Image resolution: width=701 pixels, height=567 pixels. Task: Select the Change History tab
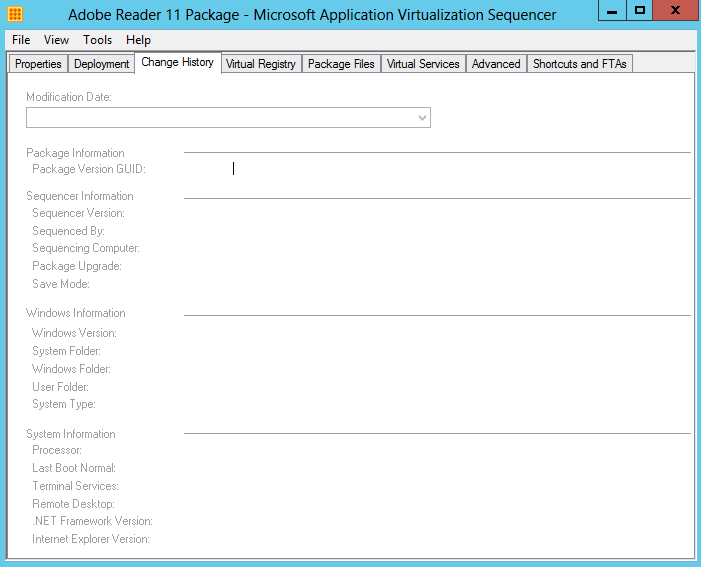click(177, 62)
